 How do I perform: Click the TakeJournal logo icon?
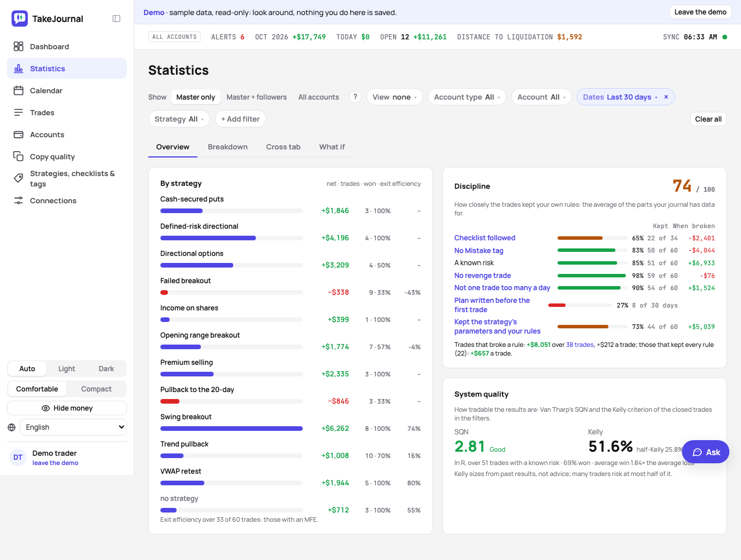(20, 19)
